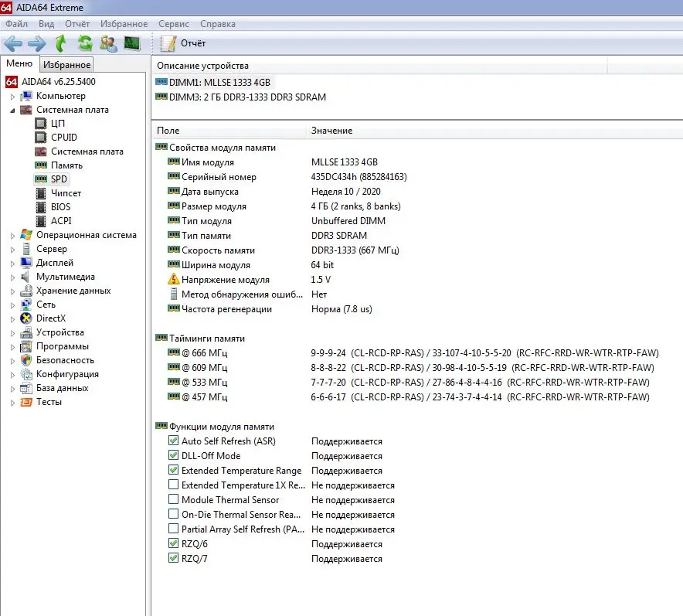Click the Поле column header
Viewport: 683px width, 616px height.
coord(229,131)
